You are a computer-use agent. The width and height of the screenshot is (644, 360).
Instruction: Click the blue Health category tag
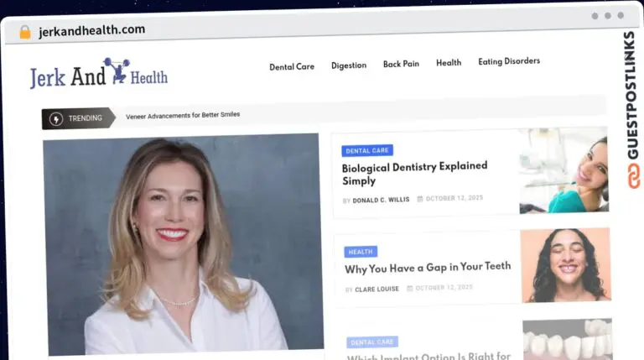pos(361,252)
